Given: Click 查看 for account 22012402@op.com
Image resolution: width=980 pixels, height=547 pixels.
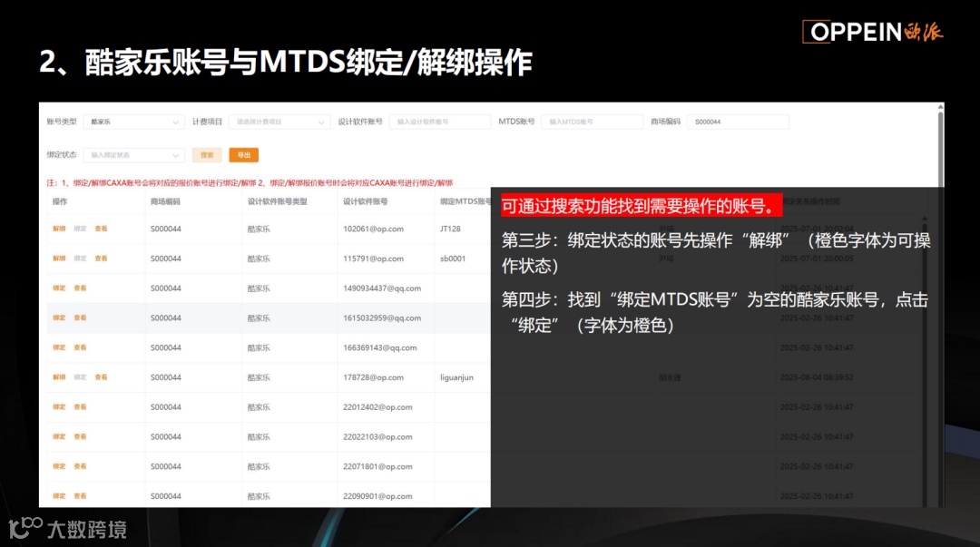Looking at the screenshot, I should click(80, 407).
